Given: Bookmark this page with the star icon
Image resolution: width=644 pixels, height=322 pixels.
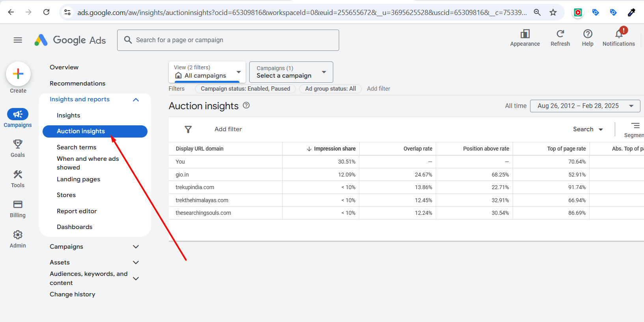Looking at the screenshot, I should point(553,12).
